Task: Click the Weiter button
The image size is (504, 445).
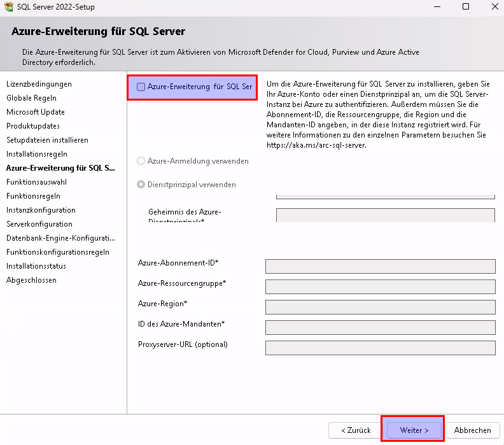Action: point(414,430)
